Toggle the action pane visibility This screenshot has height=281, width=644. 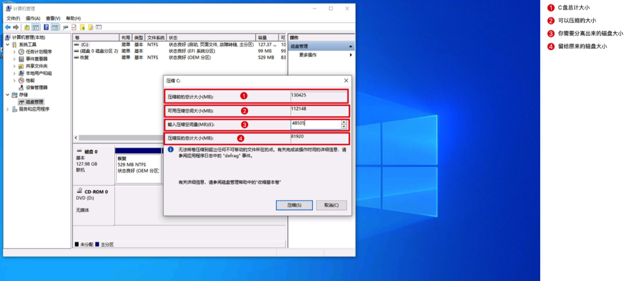coord(54,27)
